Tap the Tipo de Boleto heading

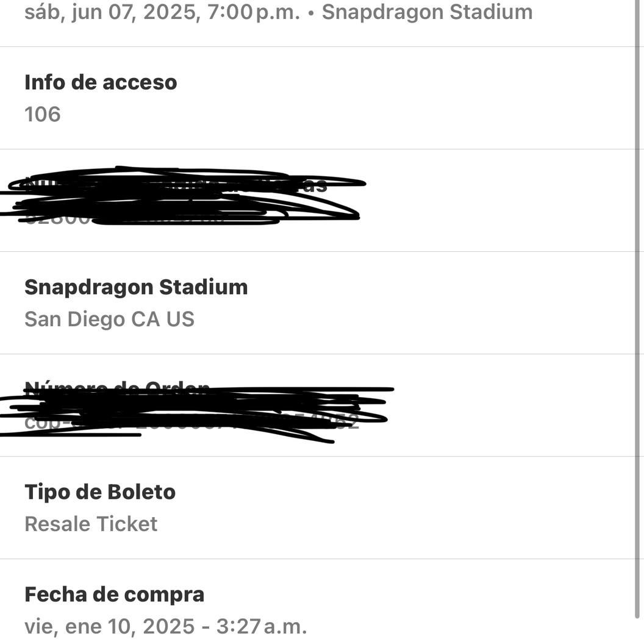point(100,492)
